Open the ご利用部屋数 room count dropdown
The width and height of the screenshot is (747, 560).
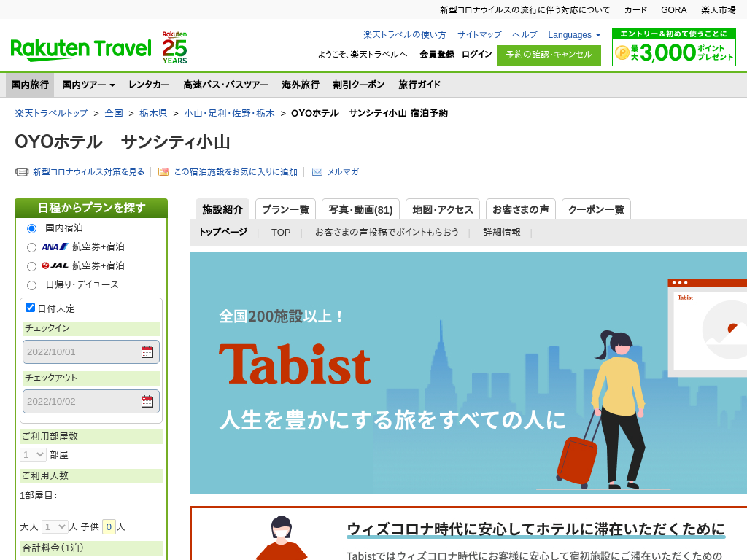(x=33, y=455)
